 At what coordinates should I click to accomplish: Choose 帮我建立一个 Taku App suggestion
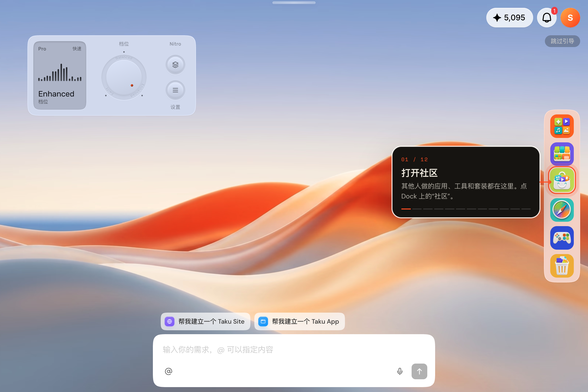coord(299,321)
